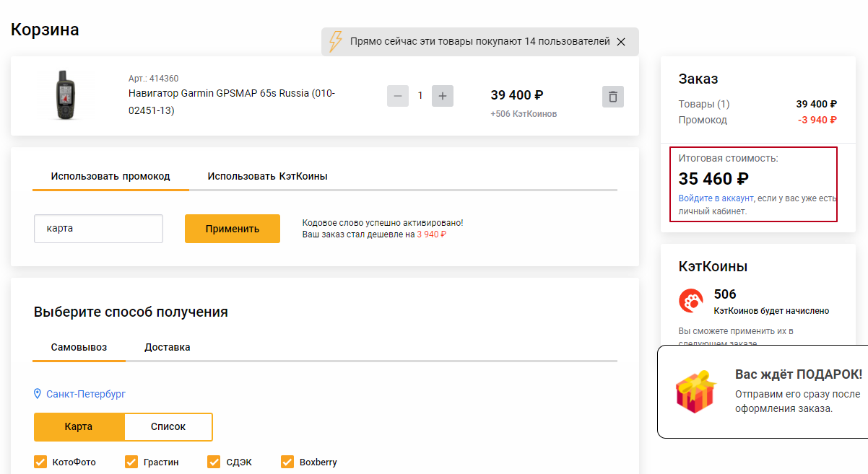Delete the Garmin navigator with trash icon
Screen dimensions: 868x474
[612, 96]
